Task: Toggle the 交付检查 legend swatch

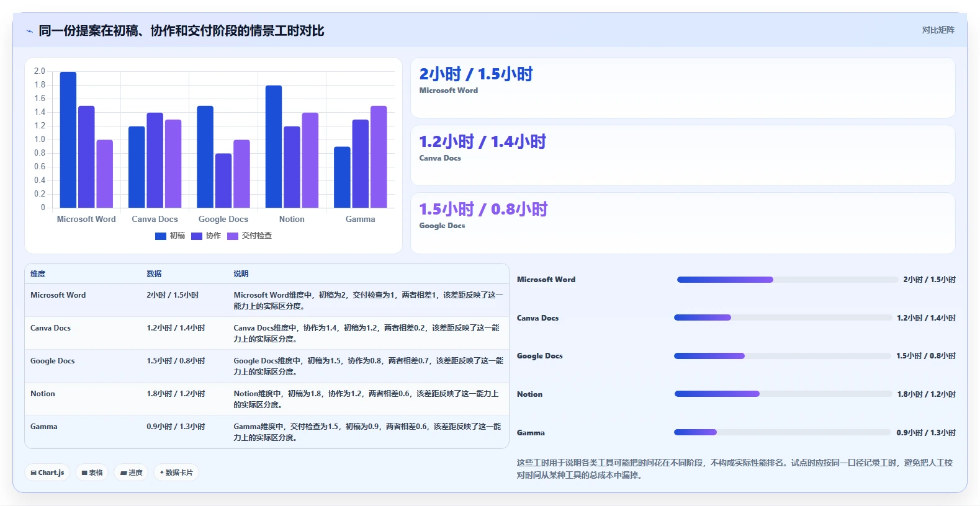Action: [233, 236]
